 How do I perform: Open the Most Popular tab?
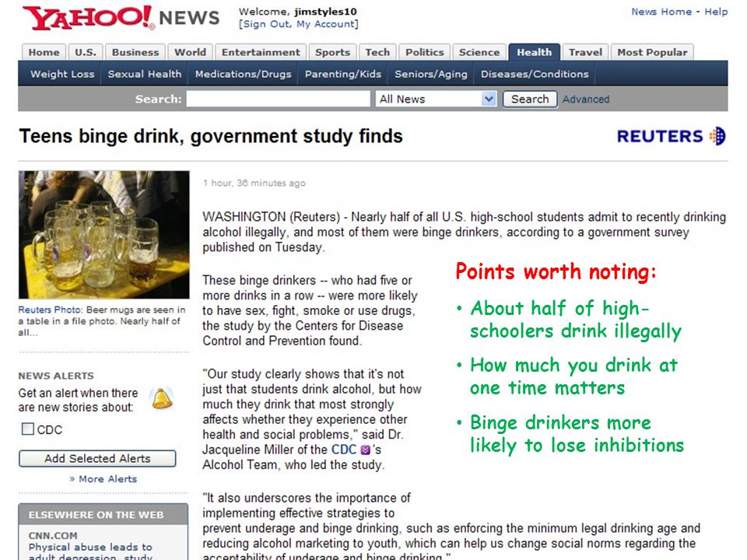(652, 52)
